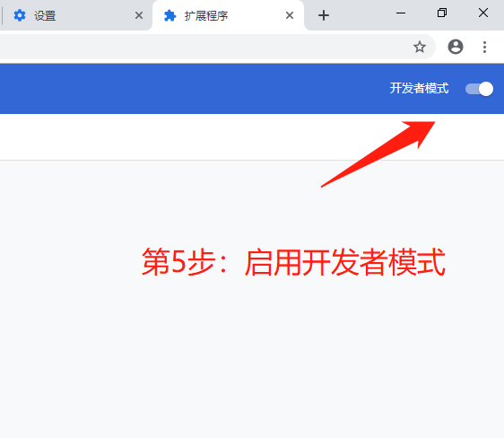Open the profile avatar menu
Screen dimensions: 504x438
point(456,47)
